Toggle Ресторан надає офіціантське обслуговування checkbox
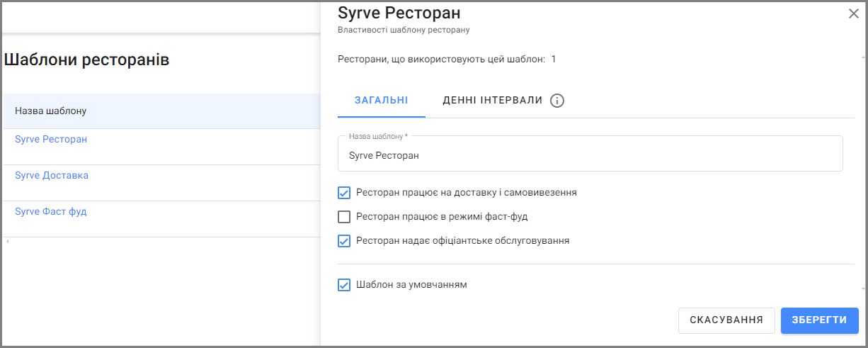Viewport: 868px width, 348px height. (344, 240)
